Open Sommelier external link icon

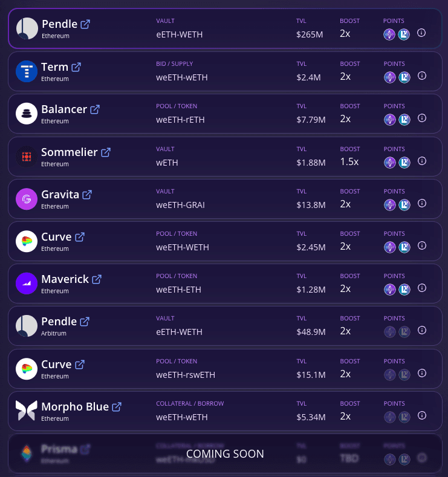tap(106, 152)
